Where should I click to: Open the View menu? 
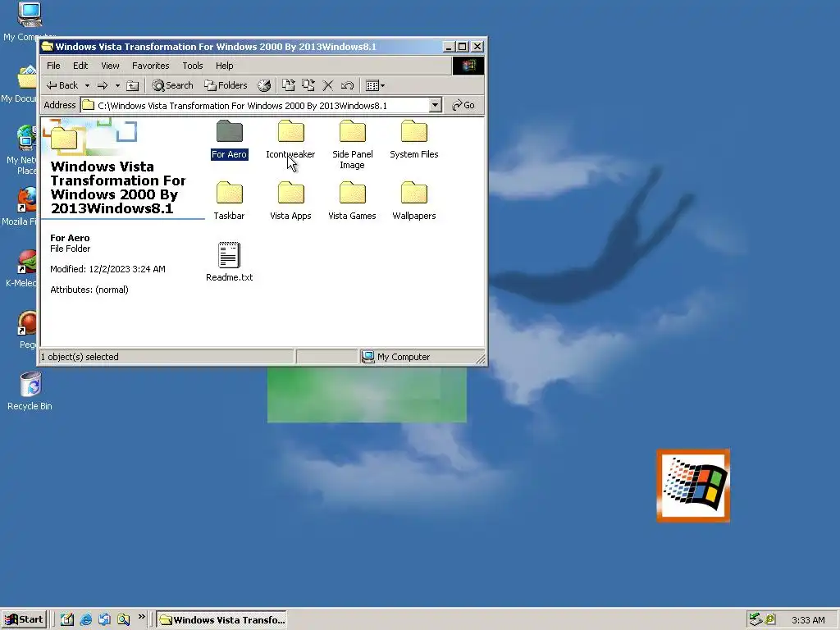(x=110, y=66)
